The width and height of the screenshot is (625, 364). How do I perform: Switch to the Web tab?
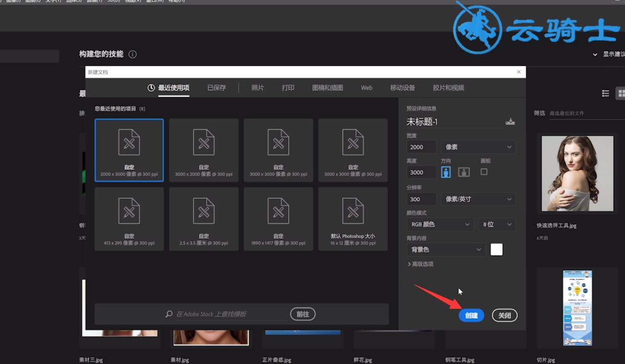[367, 88]
